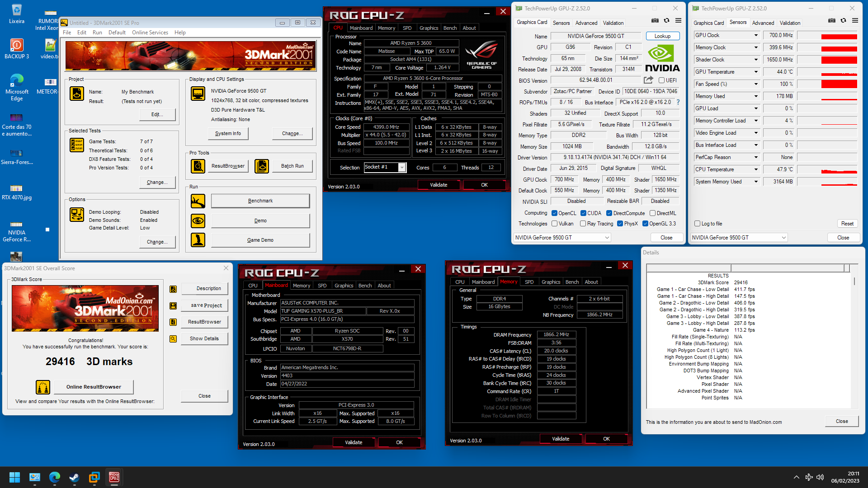Open Microsoft Edge desktop shortcut
This screenshot has width=868, height=488.
[17, 87]
